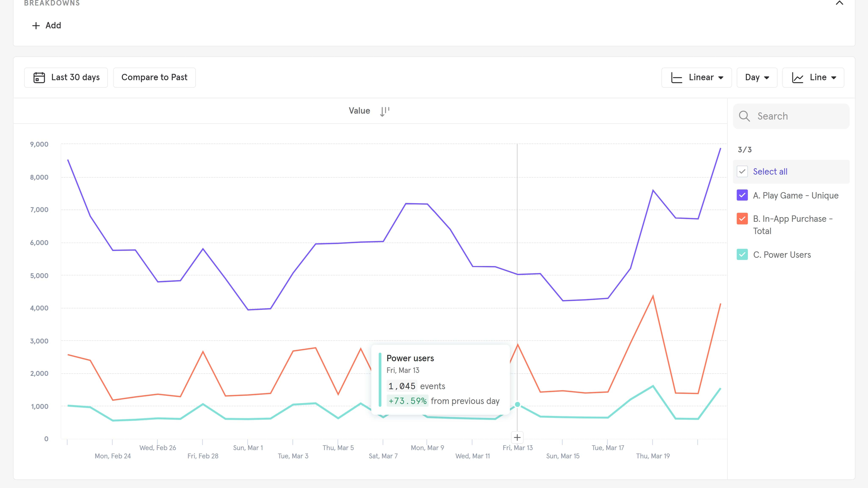The height and width of the screenshot is (488, 868).
Task: Click the Value column header
Action: pos(359,111)
